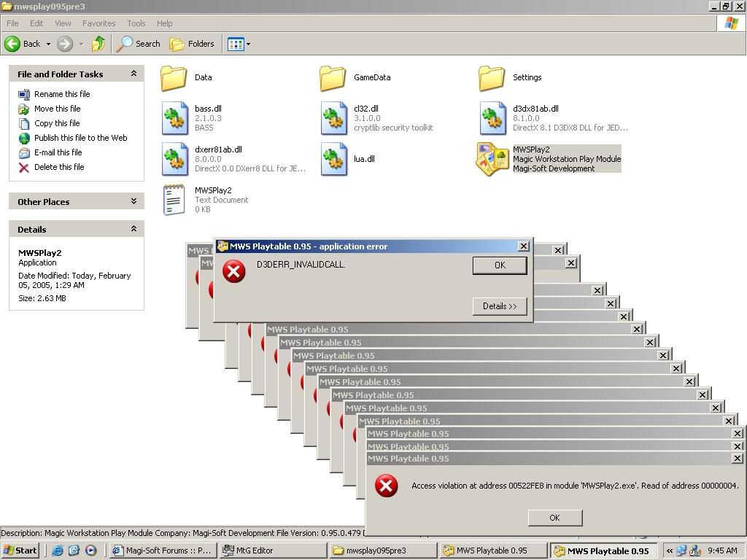The image size is (747, 560).
Task: Click Copy this file task
Action: 57,122
